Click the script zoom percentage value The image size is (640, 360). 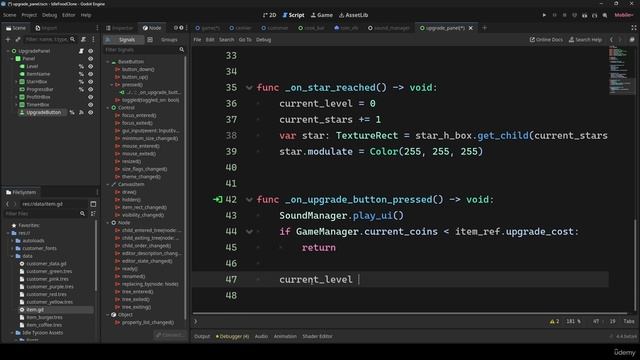pos(573,322)
